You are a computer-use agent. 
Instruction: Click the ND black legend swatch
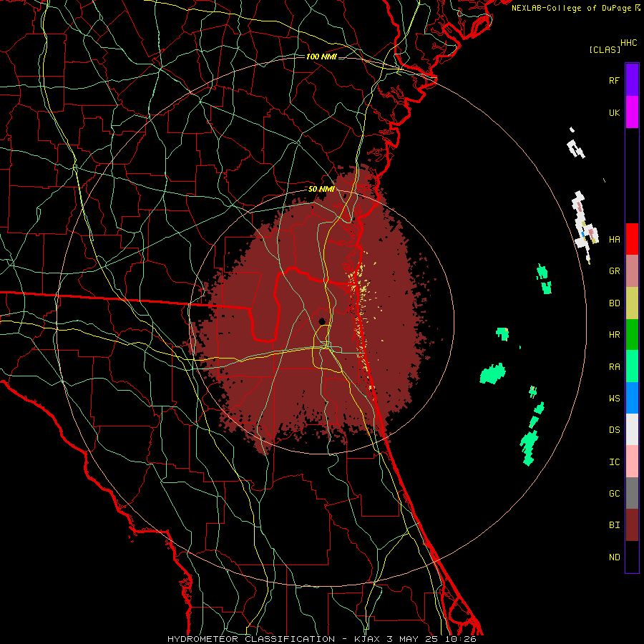click(x=632, y=557)
